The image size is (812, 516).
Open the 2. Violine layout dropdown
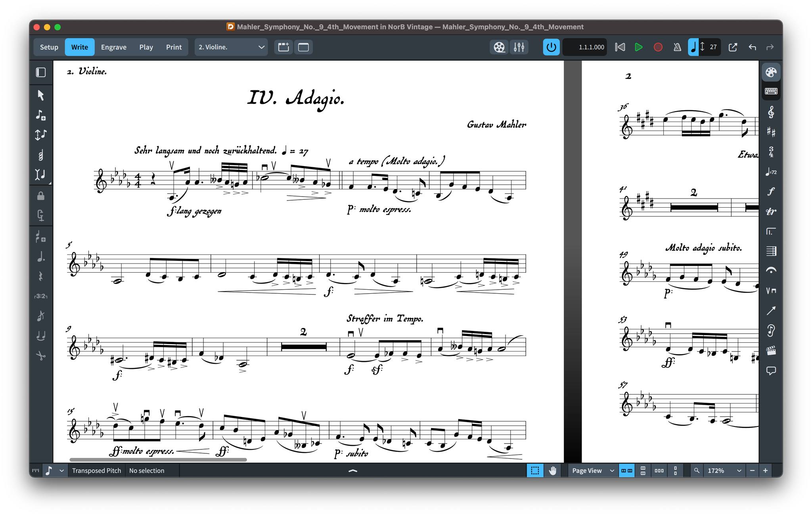point(231,47)
